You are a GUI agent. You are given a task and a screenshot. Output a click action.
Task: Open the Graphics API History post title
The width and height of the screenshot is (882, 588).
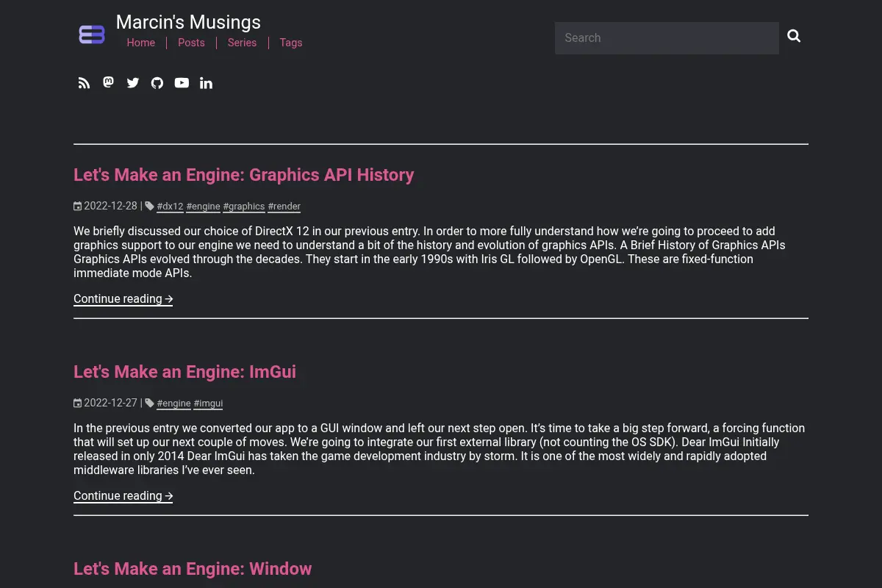(244, 175)
